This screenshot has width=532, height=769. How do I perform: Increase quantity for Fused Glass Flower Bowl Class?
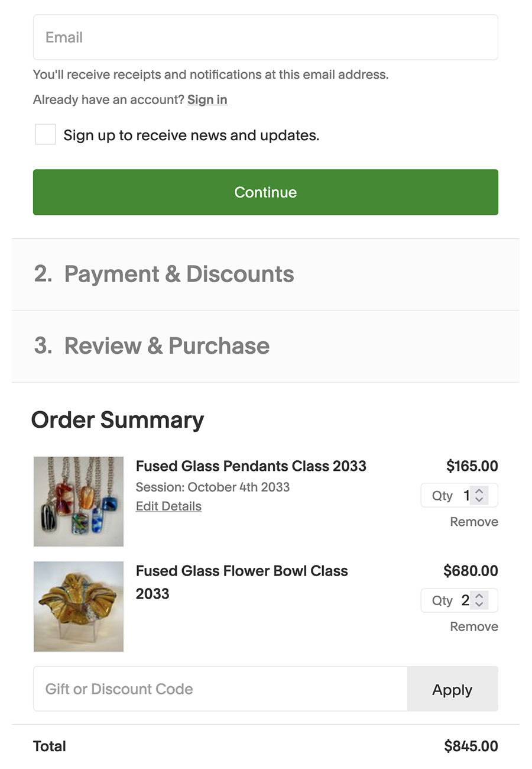click(x=479, y=596)
